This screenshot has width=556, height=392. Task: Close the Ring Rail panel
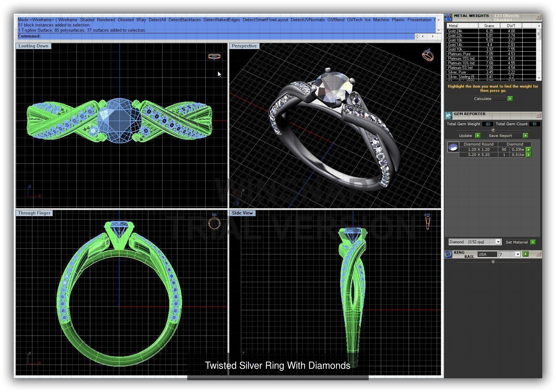(538, 254)
